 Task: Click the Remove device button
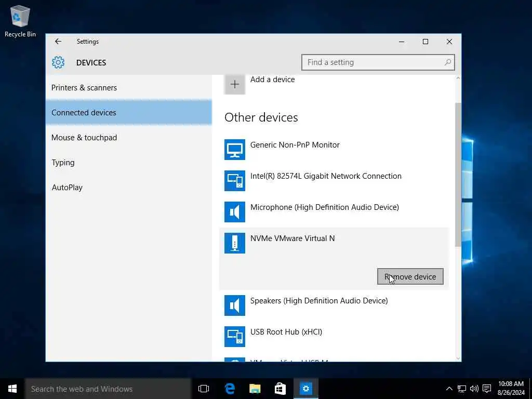point(410,276)
